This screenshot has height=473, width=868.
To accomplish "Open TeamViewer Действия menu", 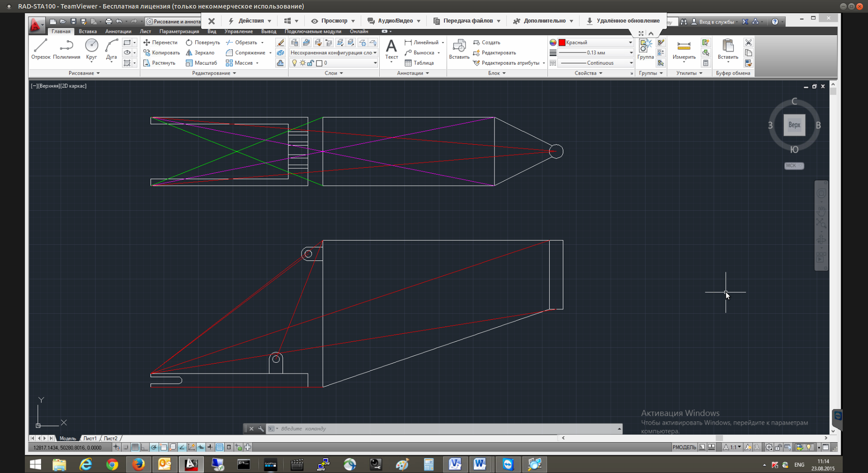I will (x=250, y=21).
